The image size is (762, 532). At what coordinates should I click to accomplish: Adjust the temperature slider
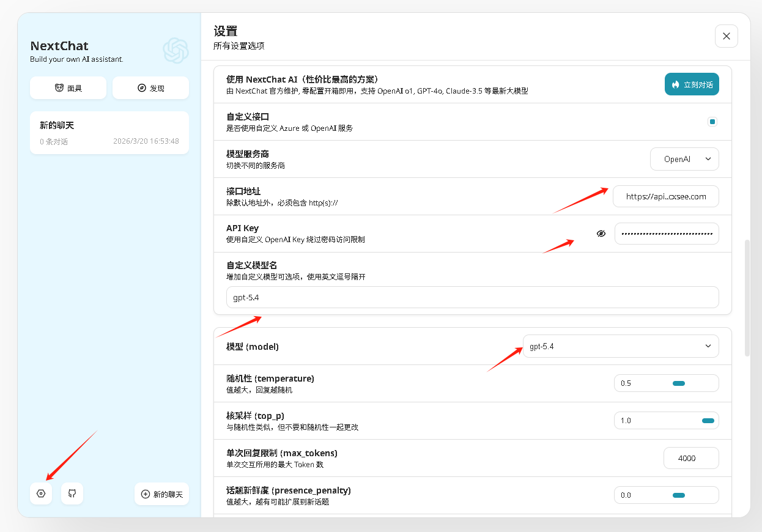pyautogui.click(x=678, y=383)
